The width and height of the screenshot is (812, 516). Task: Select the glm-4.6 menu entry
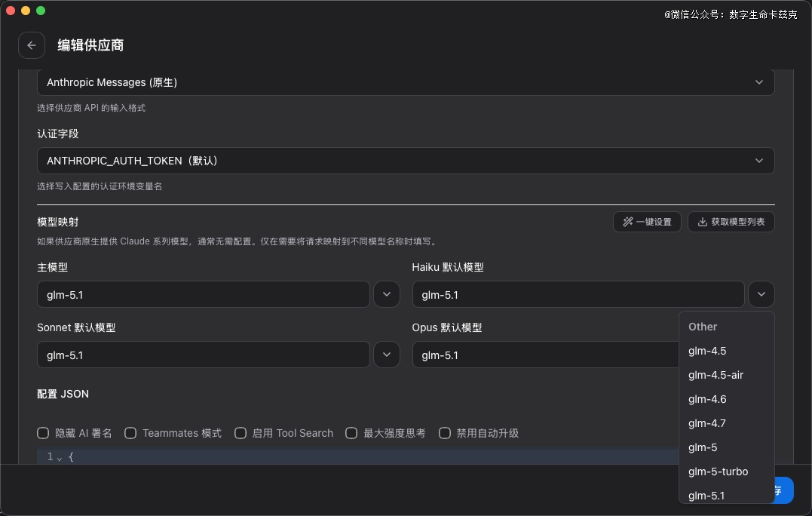pyautogui.click(x=707, y=399)
